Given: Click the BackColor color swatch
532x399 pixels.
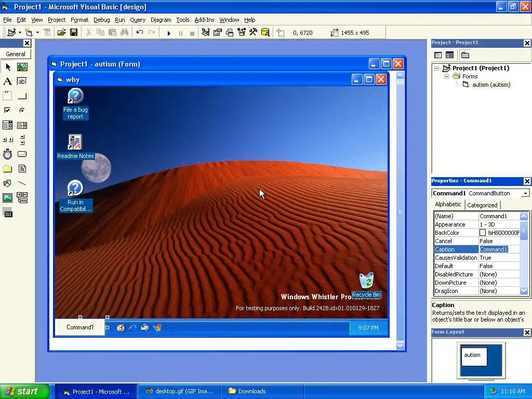Looking at the screenshot, I should [x=483, y=233].
